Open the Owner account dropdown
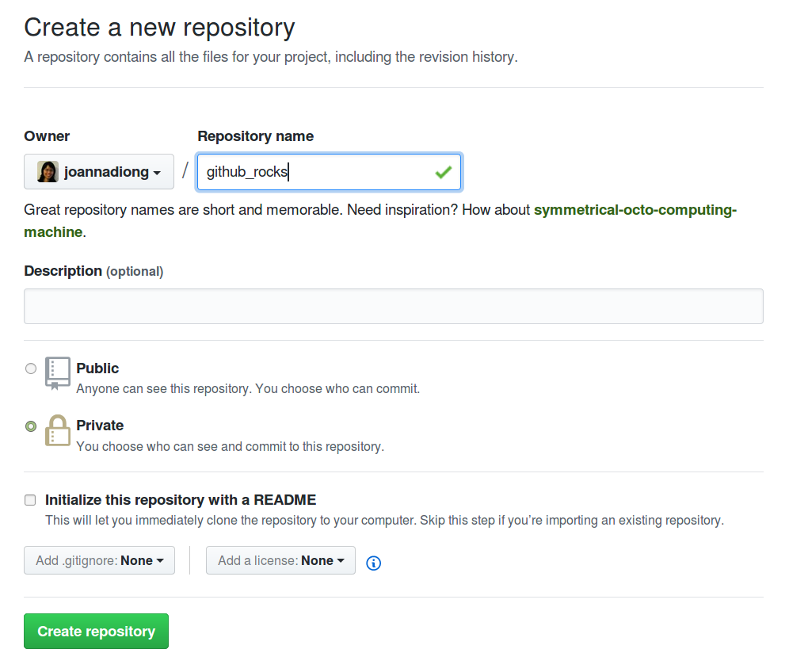The image size is (789, 672). coord(98,171)
